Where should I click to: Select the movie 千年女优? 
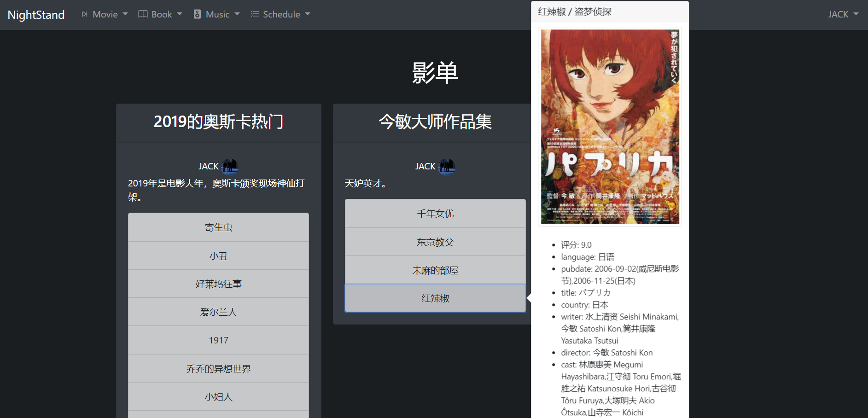point(435,214)
